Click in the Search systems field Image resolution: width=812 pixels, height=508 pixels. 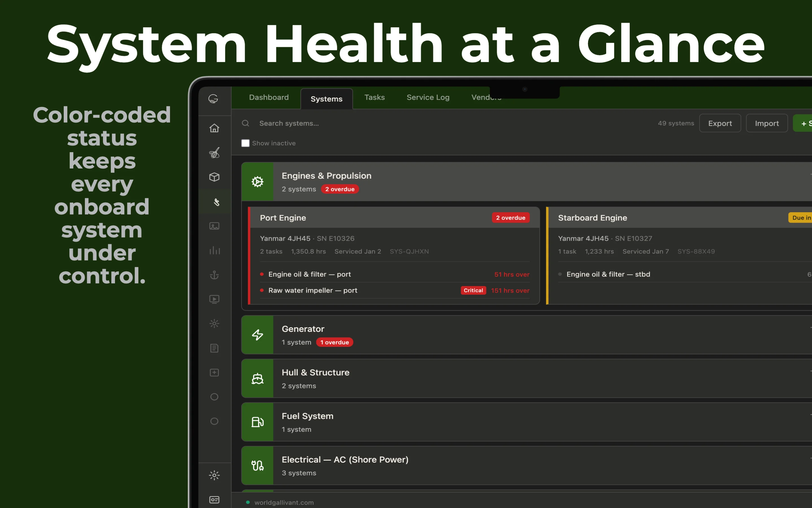click(x=450, y=123)
